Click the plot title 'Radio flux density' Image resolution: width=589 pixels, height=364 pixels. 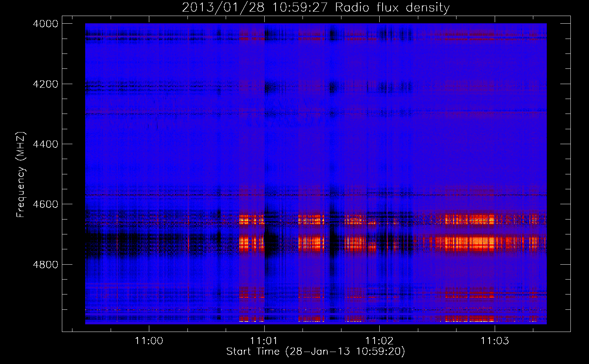[x=392, y=8]
